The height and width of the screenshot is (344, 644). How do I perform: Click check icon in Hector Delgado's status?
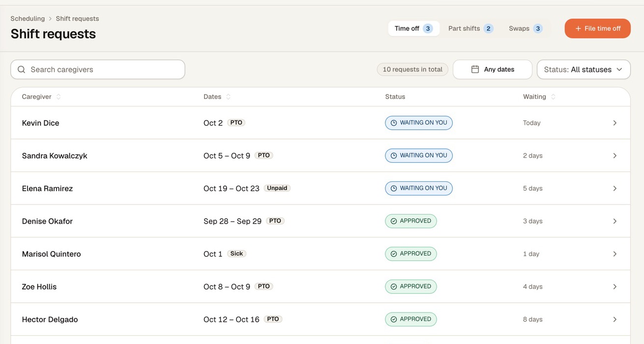(394, 319)
